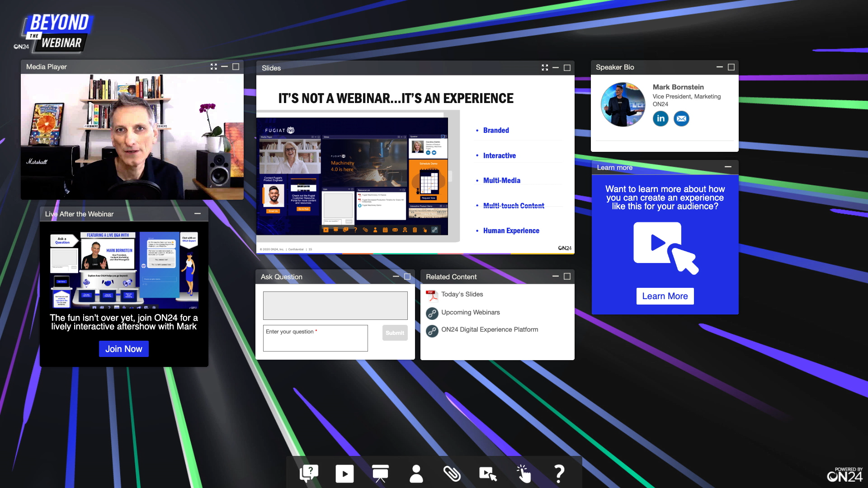Click the slide title It's Not a Webinar
The image size is (868, 488).
coord(396,99)
